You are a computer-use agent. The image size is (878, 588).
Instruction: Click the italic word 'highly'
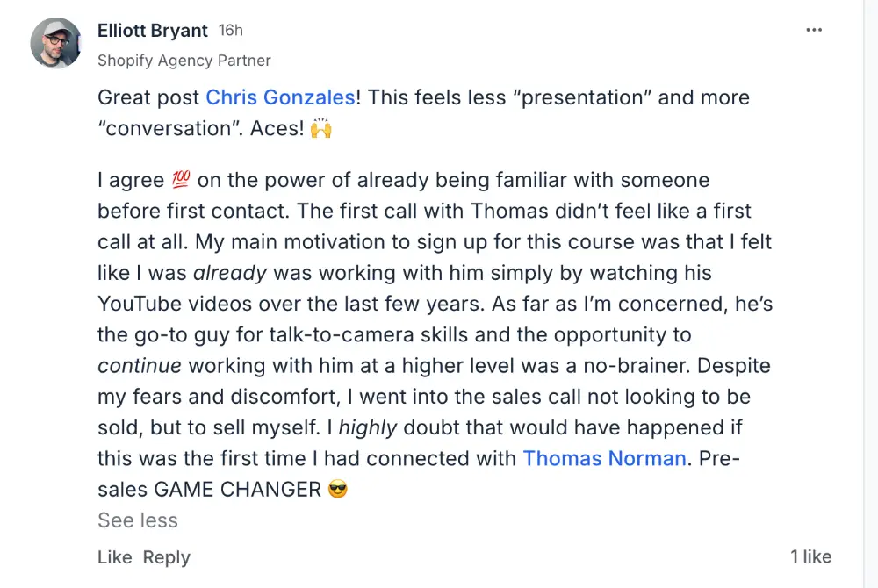369,427
